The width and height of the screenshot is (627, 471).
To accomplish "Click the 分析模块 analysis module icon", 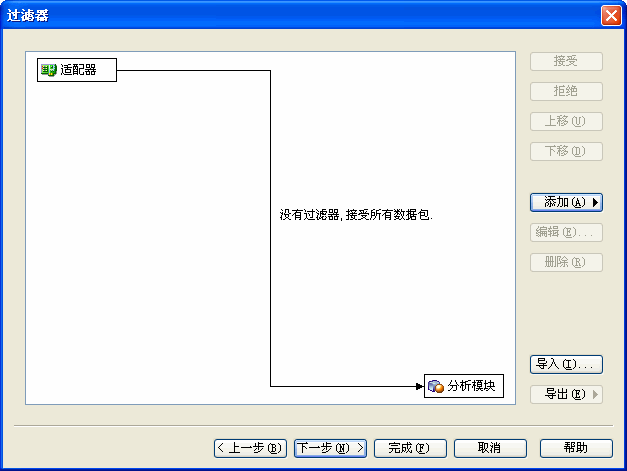I will click(436, 386).
